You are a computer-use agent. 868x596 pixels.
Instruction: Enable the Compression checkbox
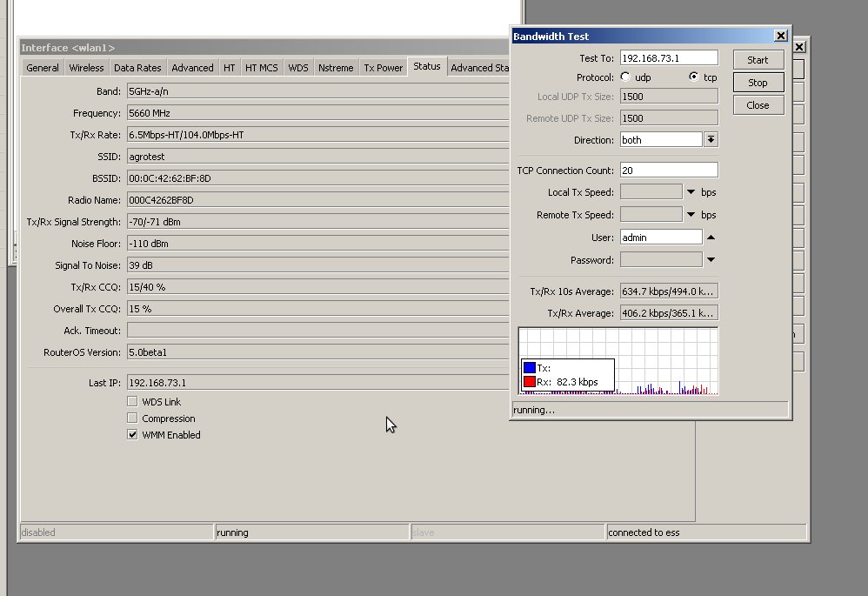tap(132, 419)
